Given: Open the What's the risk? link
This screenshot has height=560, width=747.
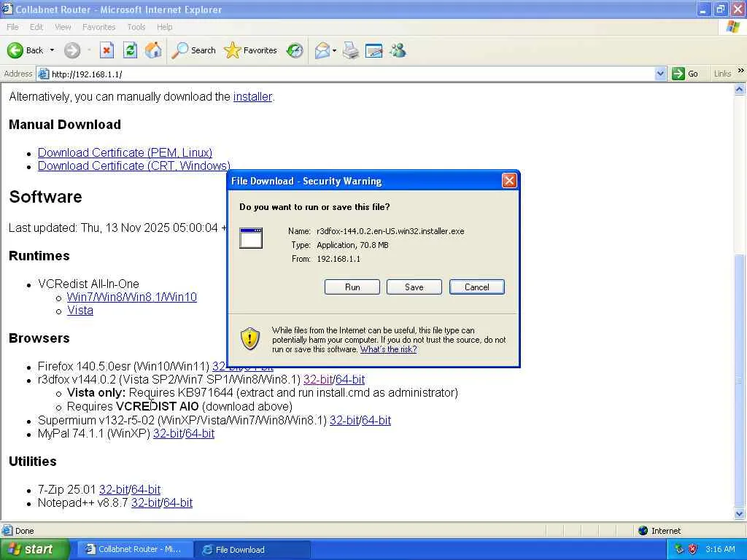Looking at the screenshot, I should [388, 349].
